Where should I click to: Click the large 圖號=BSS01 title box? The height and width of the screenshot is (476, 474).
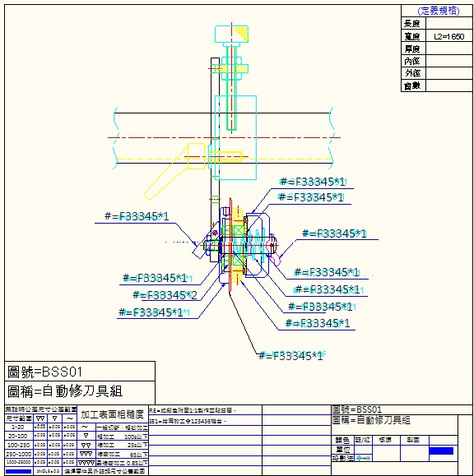tap(80, 372)
